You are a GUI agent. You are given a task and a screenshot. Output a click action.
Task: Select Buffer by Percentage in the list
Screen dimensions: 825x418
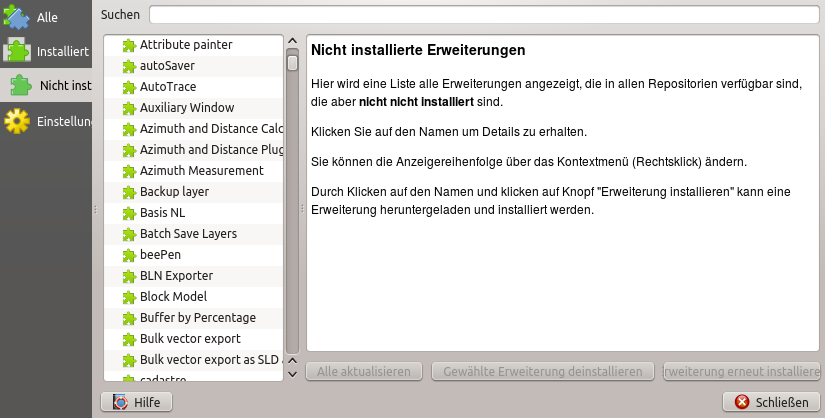197,318
